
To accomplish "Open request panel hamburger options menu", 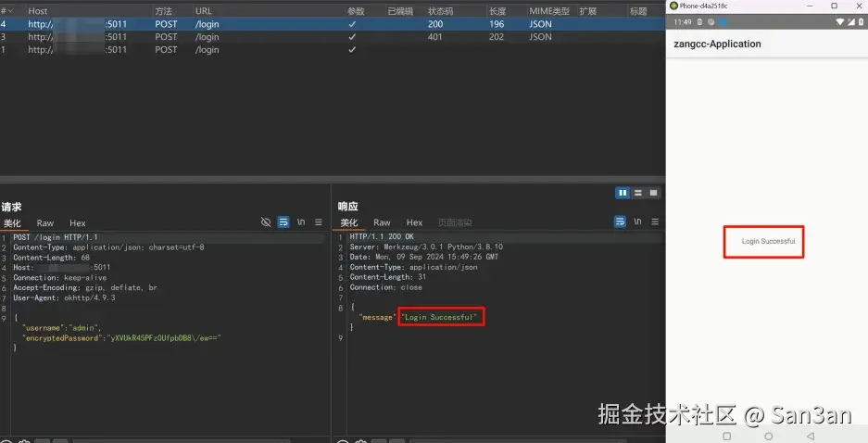I will click(319, 222).
